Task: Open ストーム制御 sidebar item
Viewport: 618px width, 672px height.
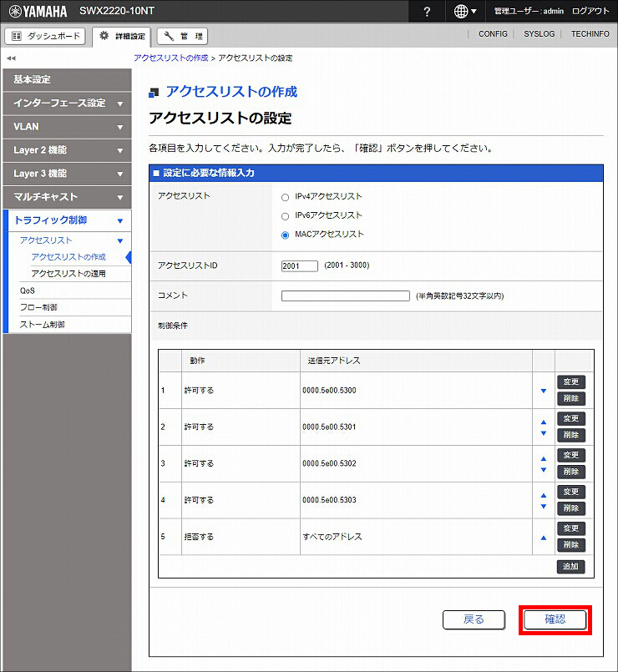Action: (43, 325)
